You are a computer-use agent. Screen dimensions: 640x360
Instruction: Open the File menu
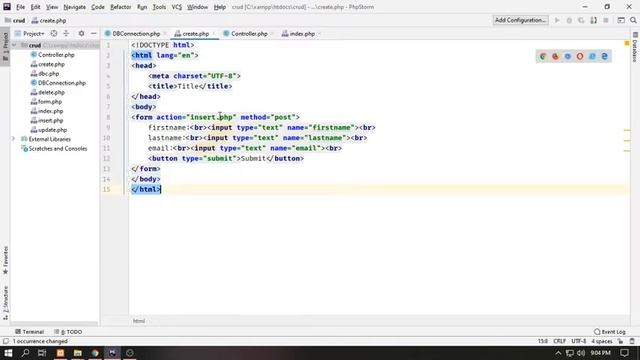(x=20, y=7)
